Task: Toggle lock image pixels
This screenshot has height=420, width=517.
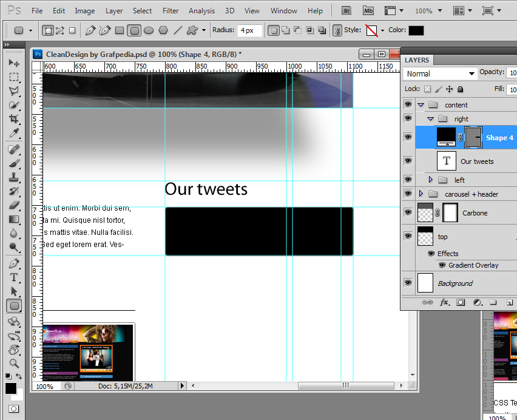Action: (x=439, y=89)
